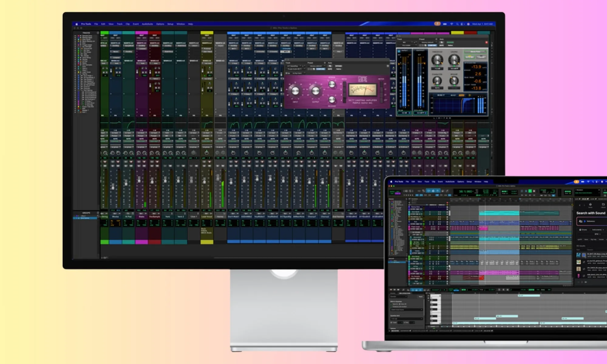Click the limiter's Ceiling knob
The width and height of the screenshot is (607, 364).
[x=454, y=60]
